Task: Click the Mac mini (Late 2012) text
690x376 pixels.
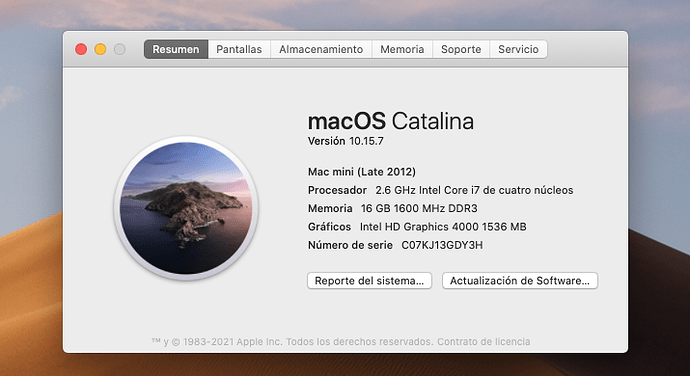Action: coord(362,172)
